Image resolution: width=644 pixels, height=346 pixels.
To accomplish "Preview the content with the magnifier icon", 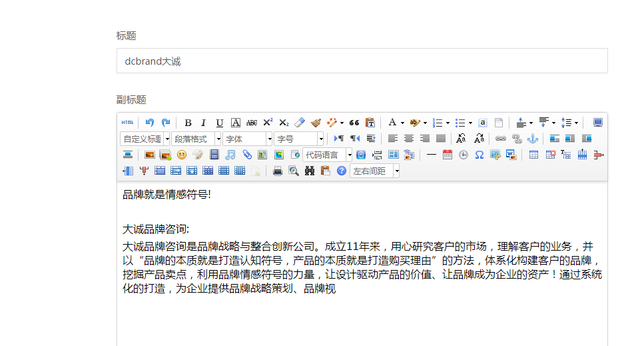I will coord(293,171).
